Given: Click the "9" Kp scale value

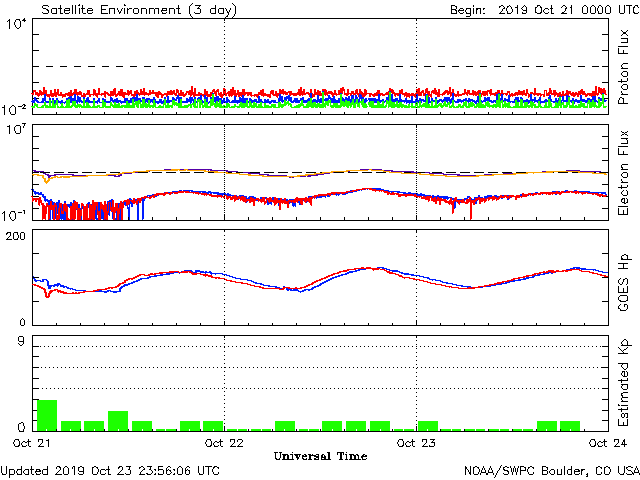Looking at the screenshot, I should (21, 342).
